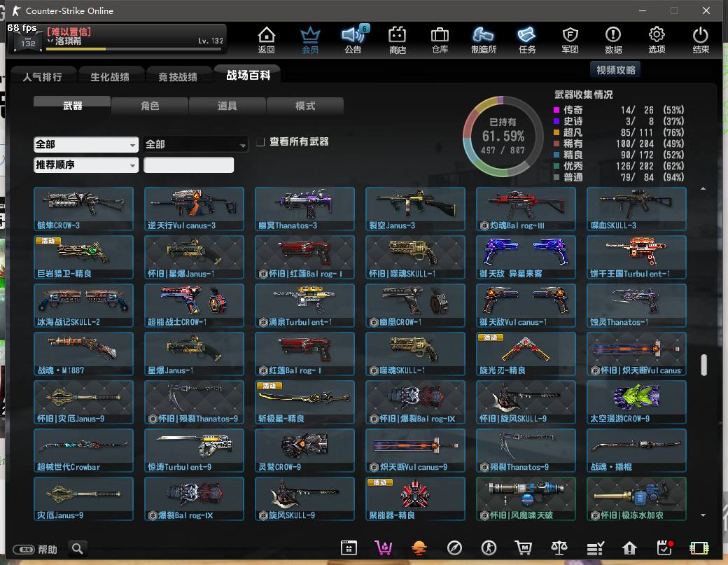Open the 制造所 crafting icon
728x565 pixels.
(x=483, y=39)
